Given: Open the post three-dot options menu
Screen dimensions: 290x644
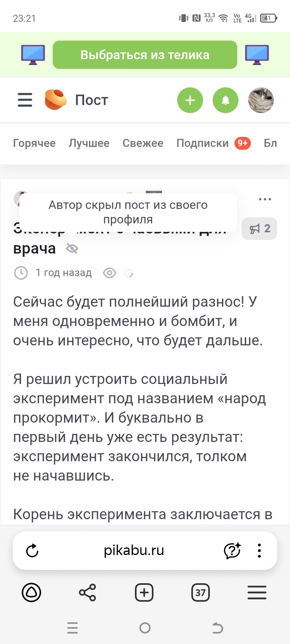Looking at the screenshot, I should click(265, 199).
